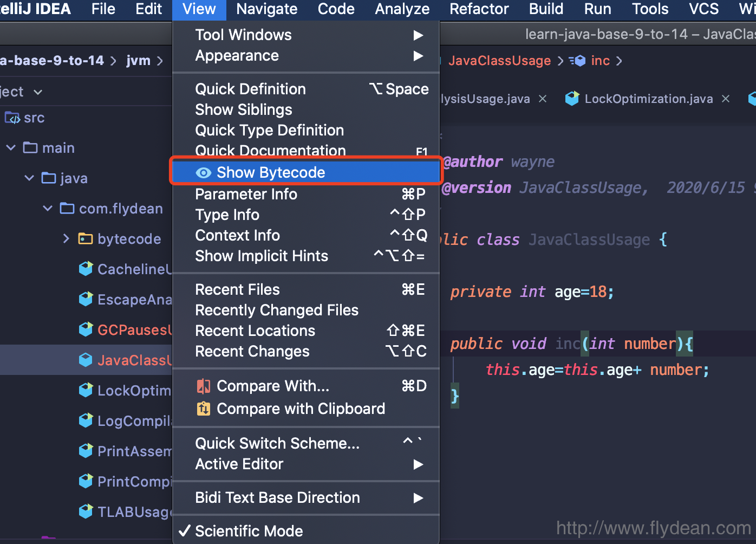Click the Compare With diff icon
Viewport: 756px width, 544px height.
[204, 386]
